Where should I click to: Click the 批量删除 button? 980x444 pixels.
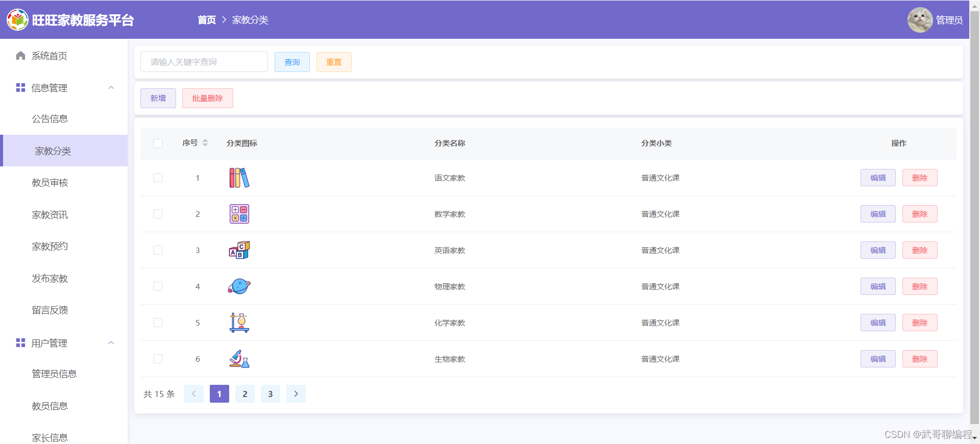208,98
